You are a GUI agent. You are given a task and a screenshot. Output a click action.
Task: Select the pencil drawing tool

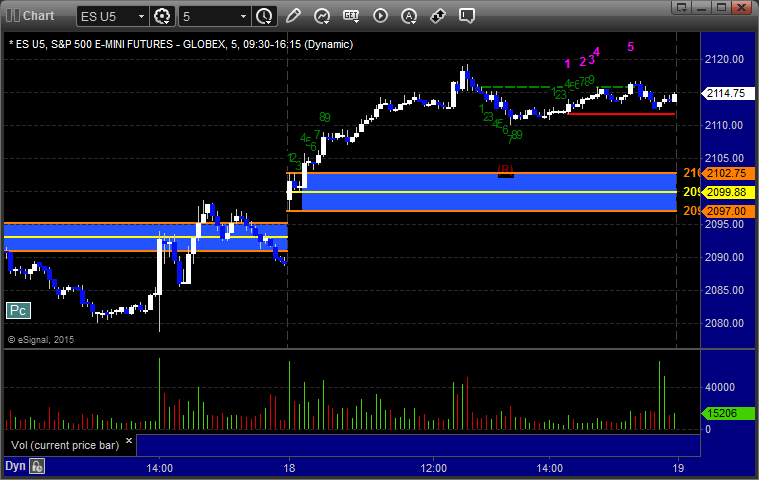[293, 16]
